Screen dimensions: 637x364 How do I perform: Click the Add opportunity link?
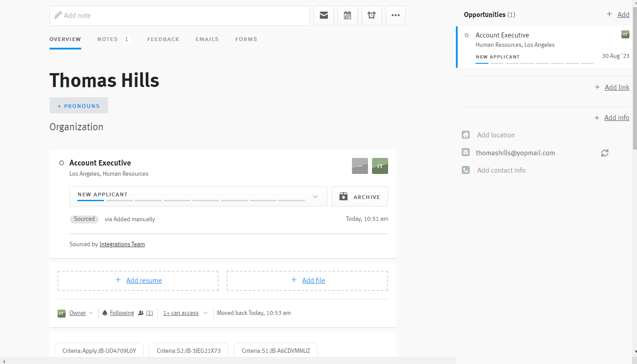pos(623,15)
